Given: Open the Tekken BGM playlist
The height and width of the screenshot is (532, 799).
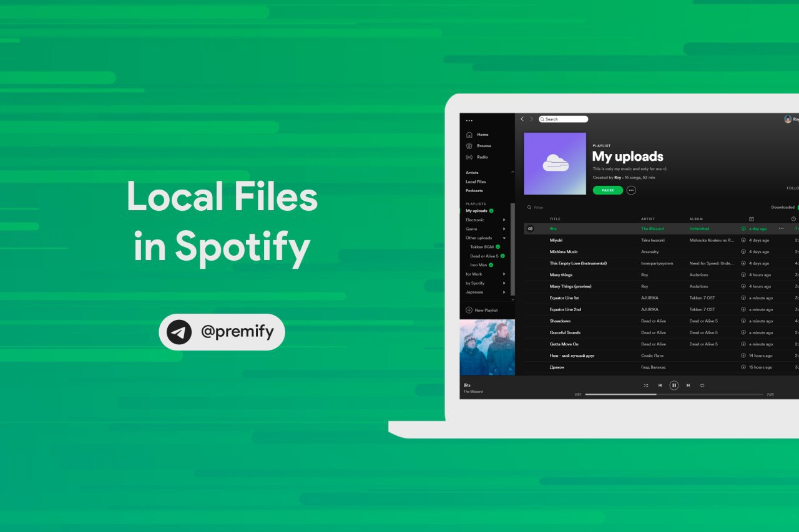Looking at the screenshot, I should [482, 247].
